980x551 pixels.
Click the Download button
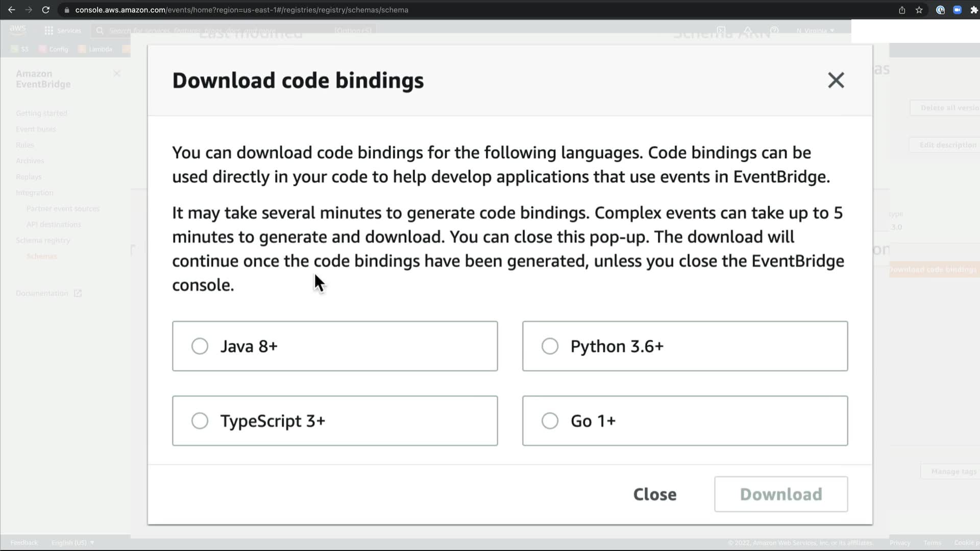pos(780,494)
